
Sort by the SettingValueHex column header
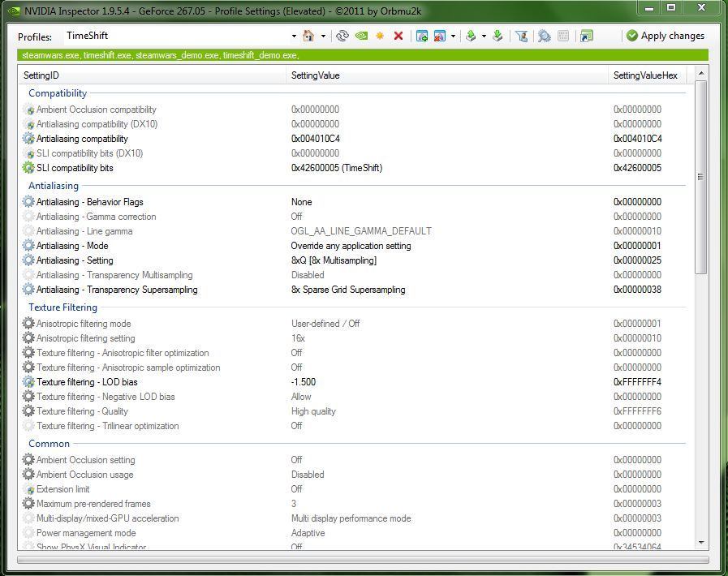(646, 75)
